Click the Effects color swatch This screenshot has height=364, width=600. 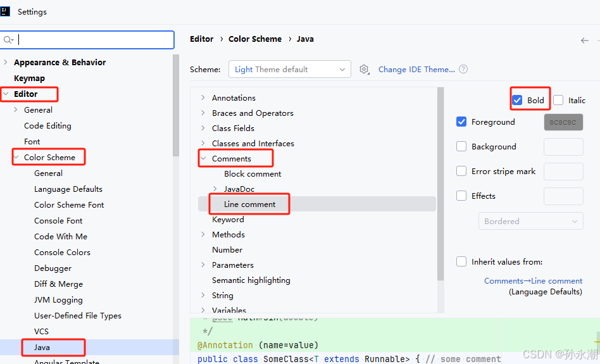(x=563, y=196)
